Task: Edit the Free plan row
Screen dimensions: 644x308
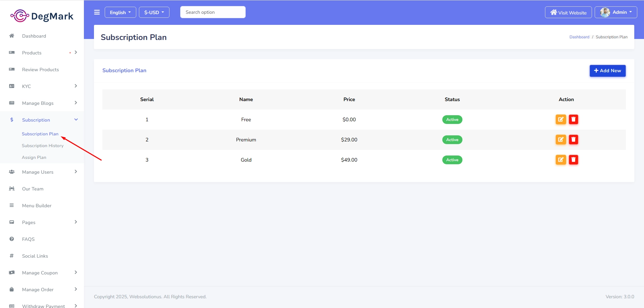Action: 560,120
